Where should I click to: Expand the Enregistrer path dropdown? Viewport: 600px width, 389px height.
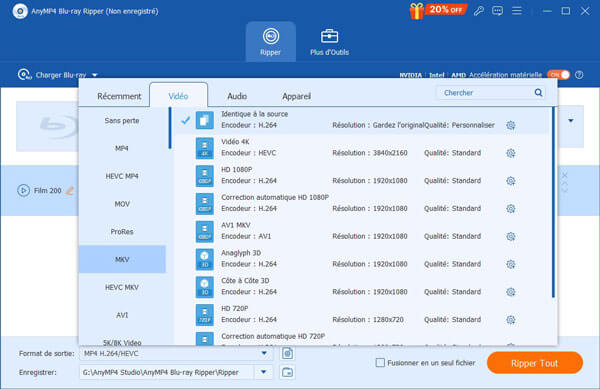[x=263, y=372]
